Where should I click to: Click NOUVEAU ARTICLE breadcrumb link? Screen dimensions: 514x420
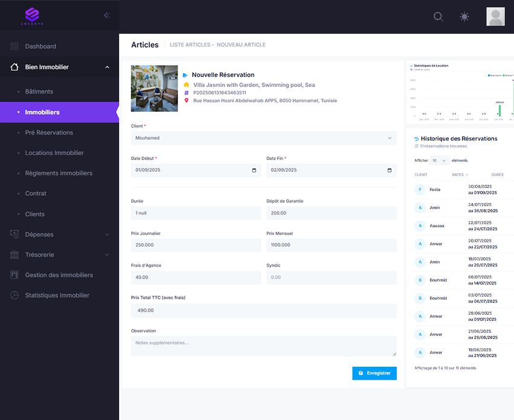point(241,45)
